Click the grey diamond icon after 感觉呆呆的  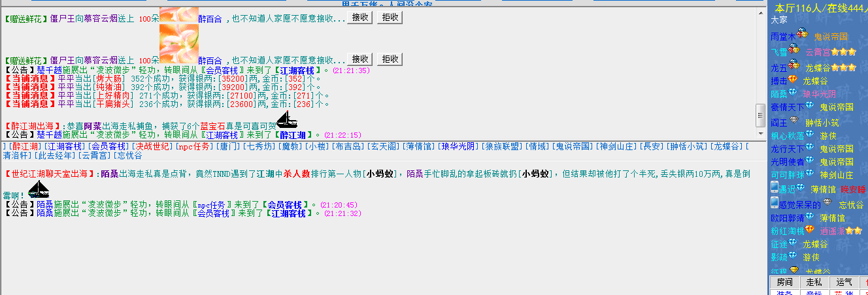(827, 202)
